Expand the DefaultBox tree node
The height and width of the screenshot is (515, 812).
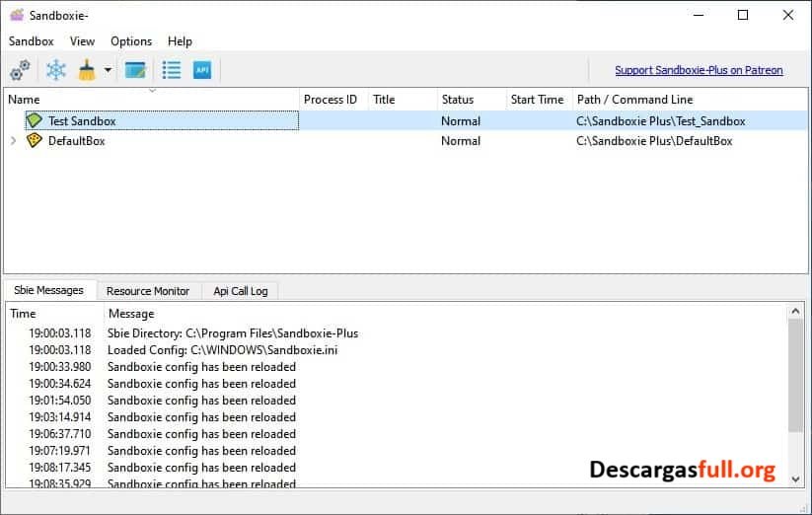[14, 140]
